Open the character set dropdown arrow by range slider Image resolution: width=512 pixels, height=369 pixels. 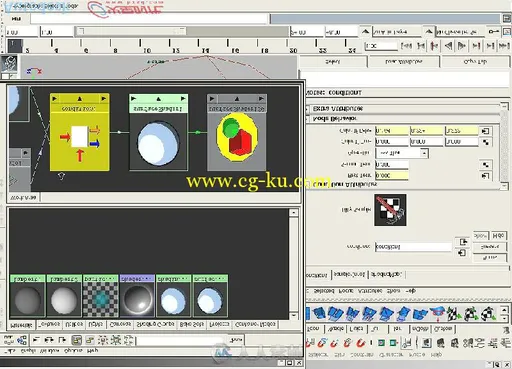point(429,31)
